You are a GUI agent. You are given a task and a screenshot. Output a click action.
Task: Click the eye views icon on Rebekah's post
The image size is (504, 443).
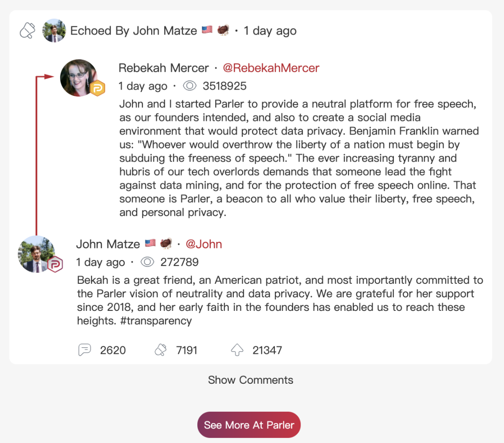189,86
